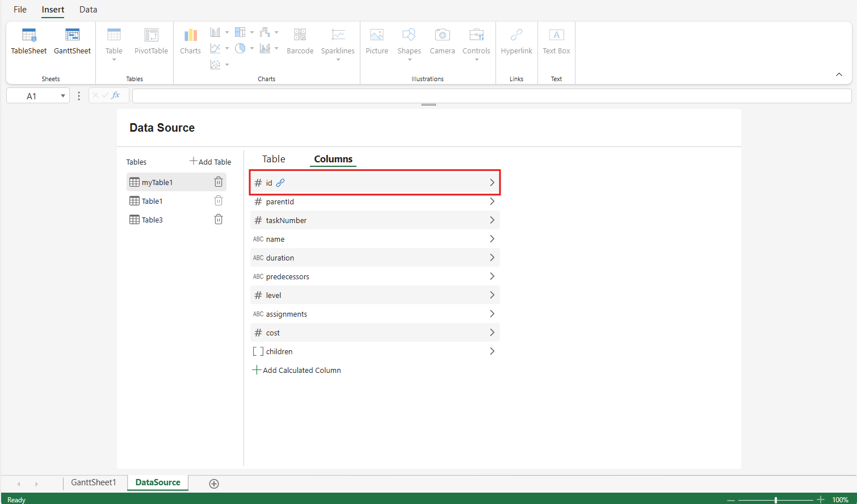Click the Barcode ribbon button

(300, 42)
